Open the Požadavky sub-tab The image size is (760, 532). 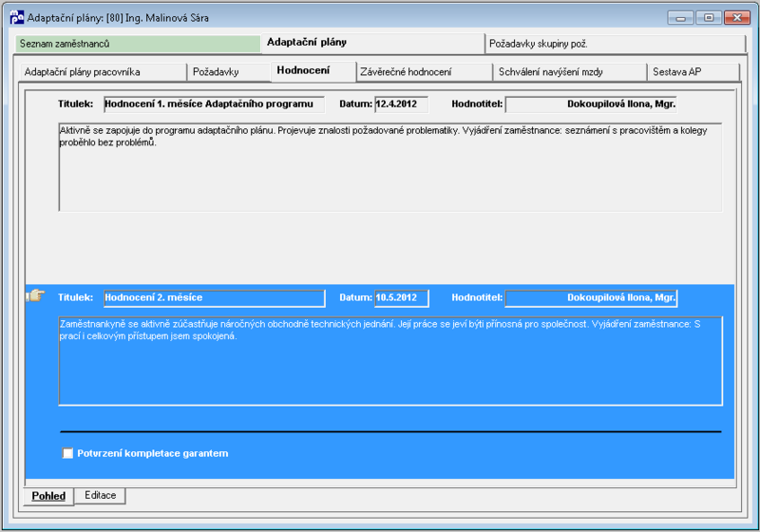229,71
